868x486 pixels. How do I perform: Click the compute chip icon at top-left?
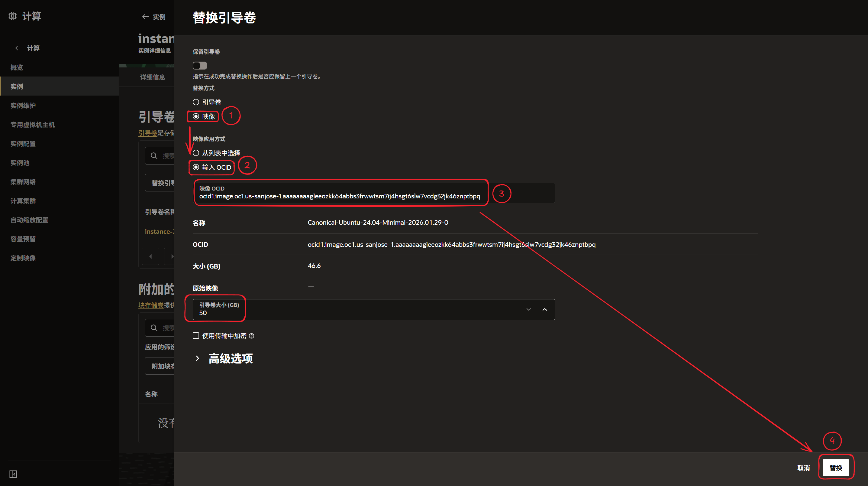coord(12,16)
